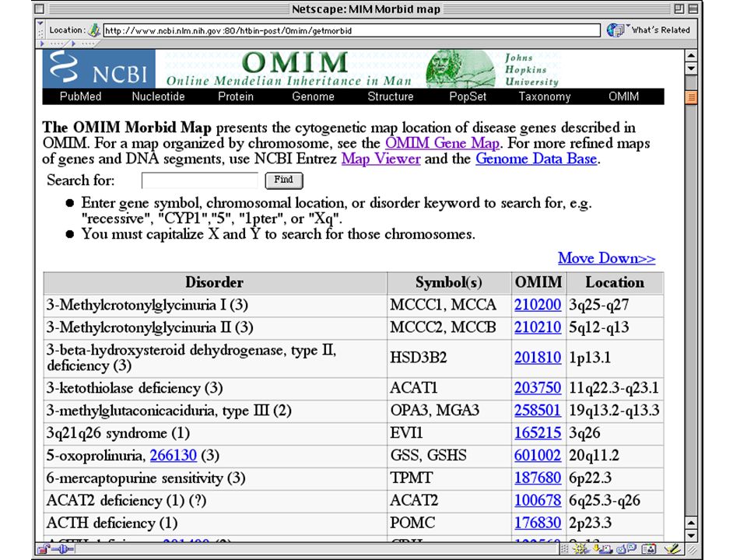
Task: Click the scroll up arrow at top of scrollbar
Action: pyautogui.click(x=691, y=56)
